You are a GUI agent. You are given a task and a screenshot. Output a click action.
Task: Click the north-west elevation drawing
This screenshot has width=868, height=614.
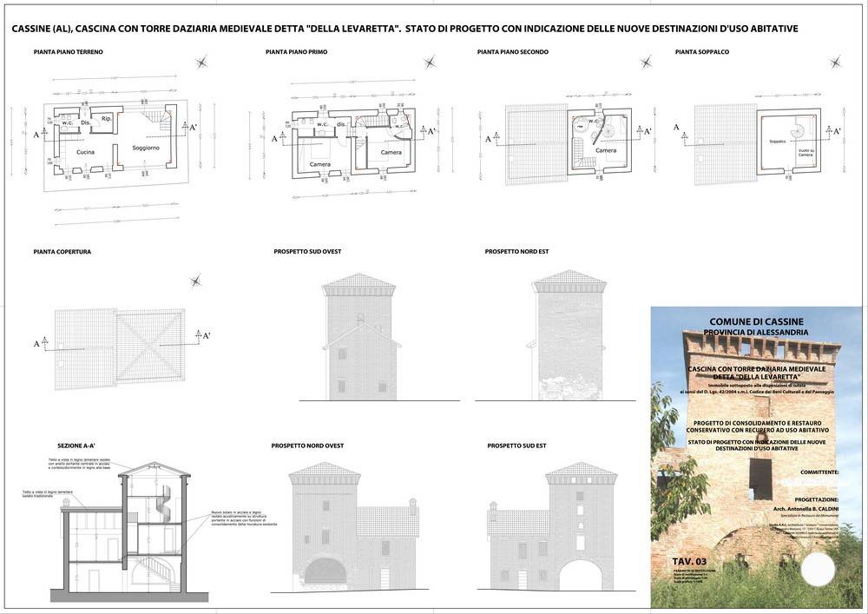[354, 526]
